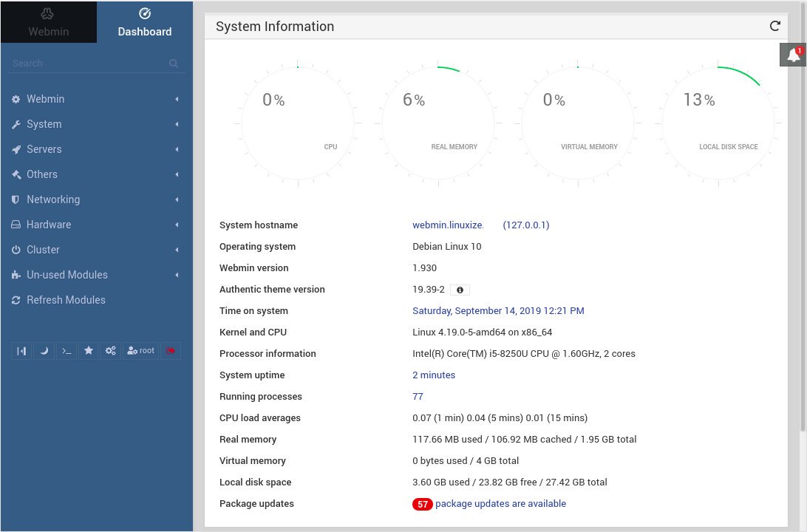Collapse the sidebar using the collapse icon
The image size is (807, 532).
click(x=21, y=350)
